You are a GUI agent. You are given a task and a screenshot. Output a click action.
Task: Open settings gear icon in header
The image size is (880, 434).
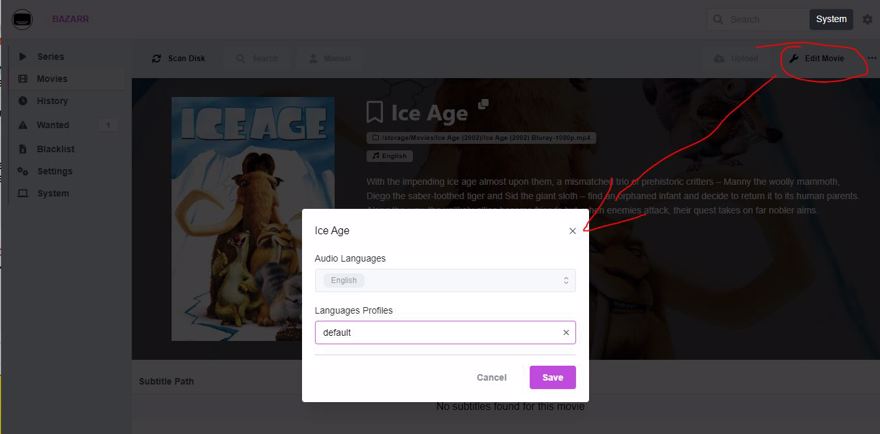(867, 20)
